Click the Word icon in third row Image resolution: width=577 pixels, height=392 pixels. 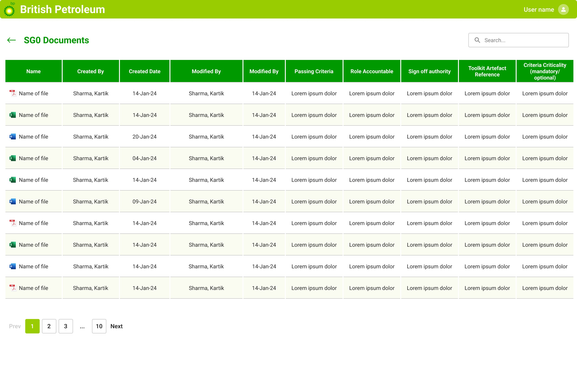click(12, 137)
